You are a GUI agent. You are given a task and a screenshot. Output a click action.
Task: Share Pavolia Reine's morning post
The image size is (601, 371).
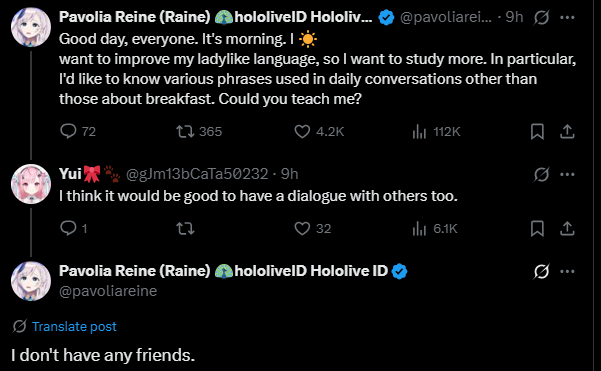tap(567, 131)
